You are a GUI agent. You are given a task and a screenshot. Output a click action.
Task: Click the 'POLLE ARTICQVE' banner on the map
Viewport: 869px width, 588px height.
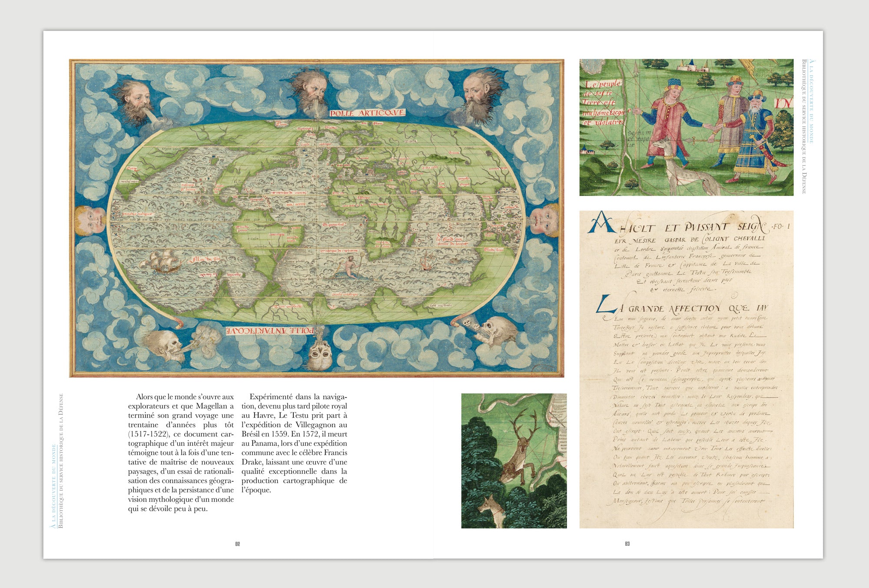(367, 113)
